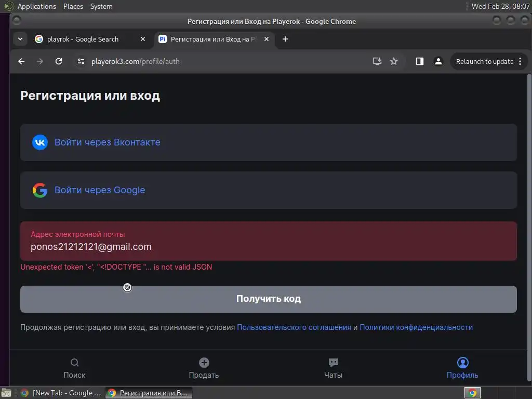Viewport: 532px width, 399px height.
Task: Open the Chrome profile avatar
Action: coord(438,61)
